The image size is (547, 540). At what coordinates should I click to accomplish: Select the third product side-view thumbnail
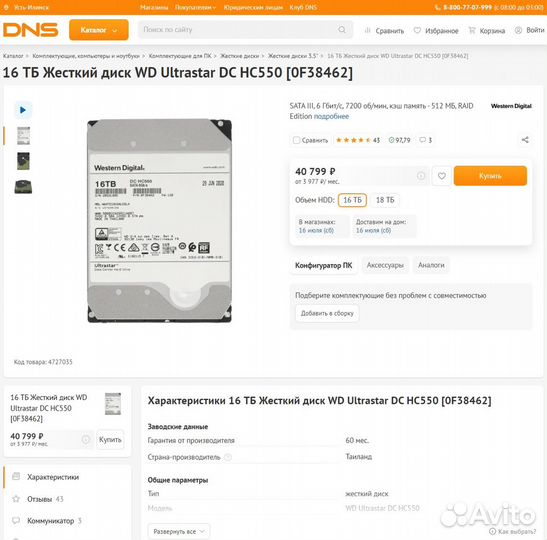point(23,187)
